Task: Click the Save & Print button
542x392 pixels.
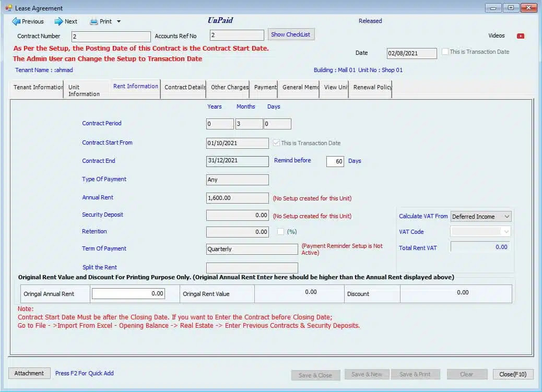Action: coord(415,374)
